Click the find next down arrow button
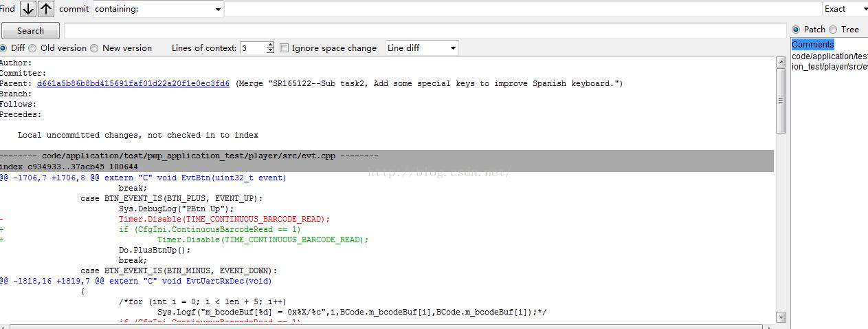Screen dimensions: 868x329 (27, 9)
